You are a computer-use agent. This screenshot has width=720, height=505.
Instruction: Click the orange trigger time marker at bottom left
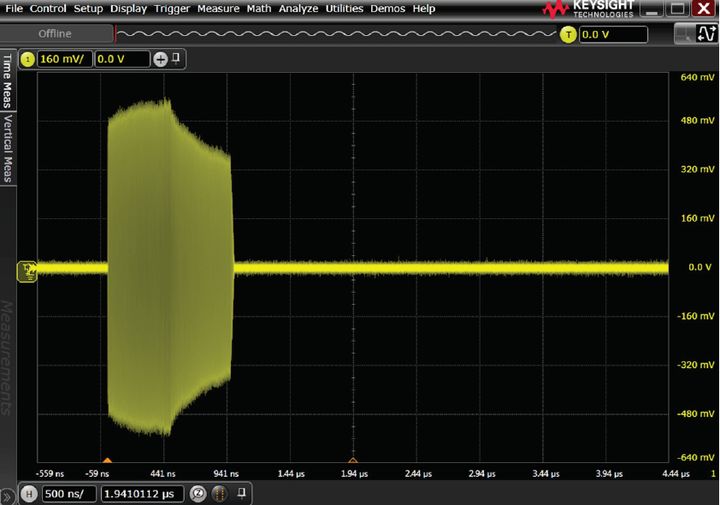107,460
